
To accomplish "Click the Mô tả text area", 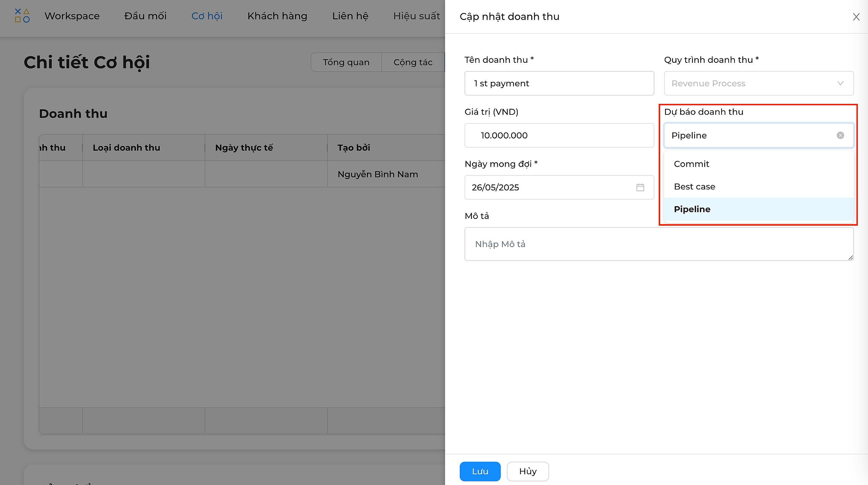I will pos(659,244).
